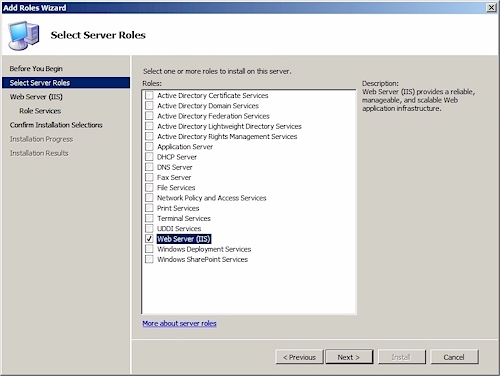Image resolution: width=500 pixels, height=376 pixels.
Task: Select Installation Progress in sidebar
Action: [x=41, y=139]
